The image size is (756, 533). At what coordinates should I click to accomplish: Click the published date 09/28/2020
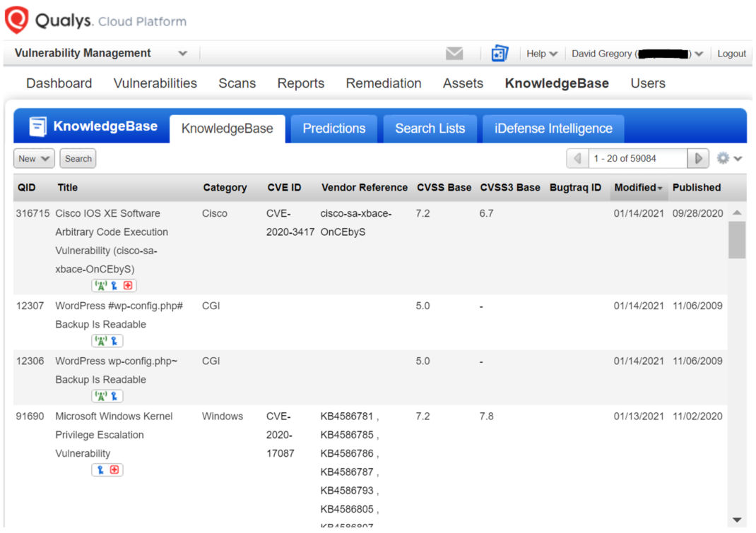[697, 213]
